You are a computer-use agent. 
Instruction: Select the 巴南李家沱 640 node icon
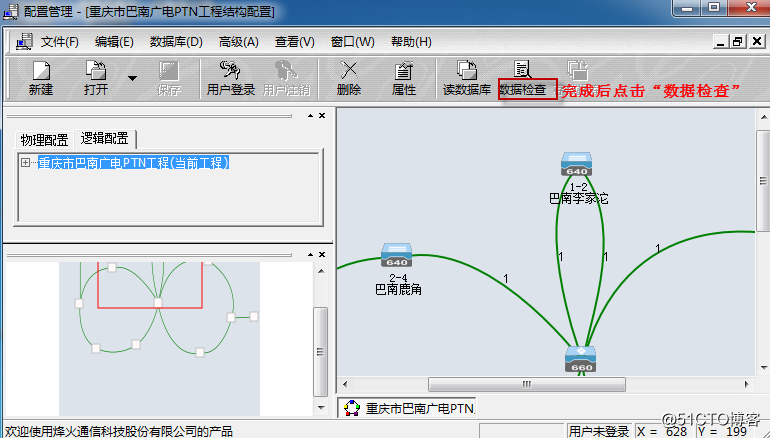point(577,164)
